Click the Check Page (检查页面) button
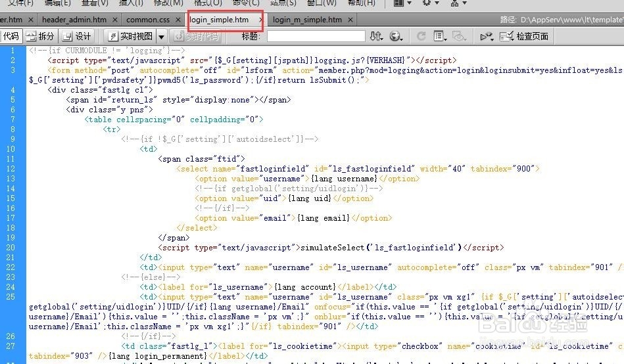Image resolution: width=624 pixels, height=364 pixels. 524,36
